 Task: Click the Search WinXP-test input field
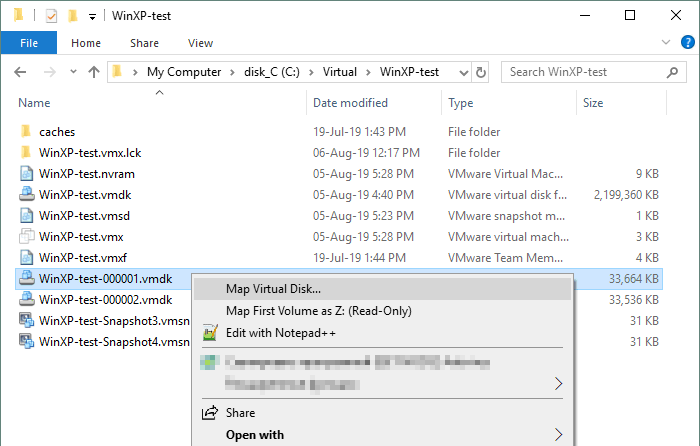pos(585,72)
